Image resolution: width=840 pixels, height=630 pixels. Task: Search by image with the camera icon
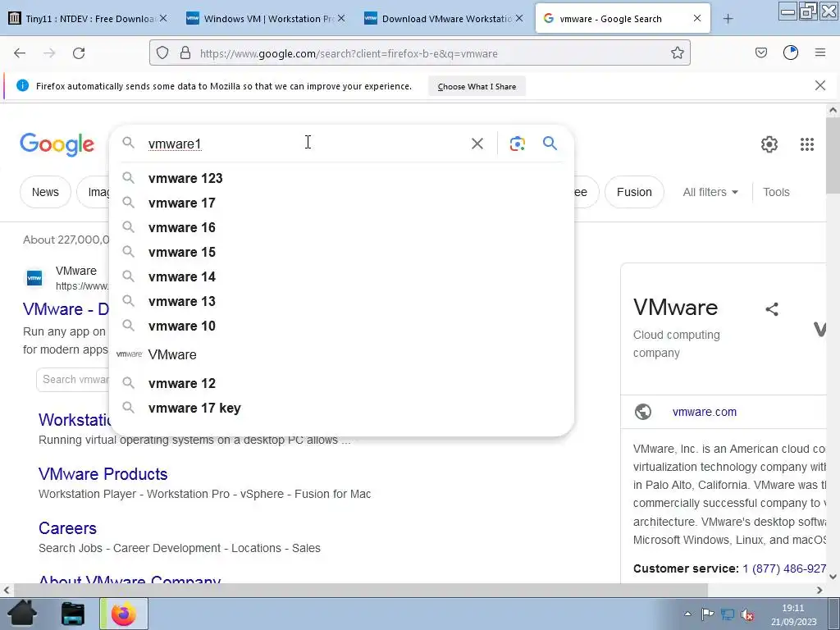tap(517, 144)
